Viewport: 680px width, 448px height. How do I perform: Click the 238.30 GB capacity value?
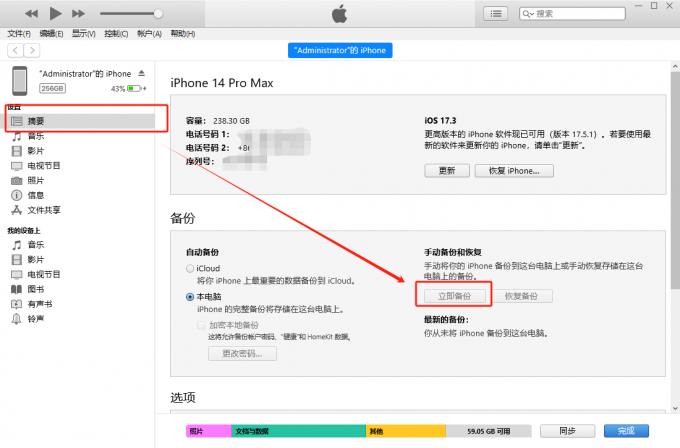pyautogui.click(x=231, y=121)
